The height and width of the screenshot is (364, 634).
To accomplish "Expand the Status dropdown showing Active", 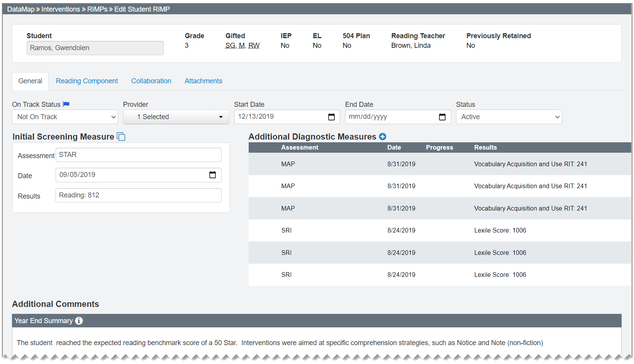I will click(509, 117).
